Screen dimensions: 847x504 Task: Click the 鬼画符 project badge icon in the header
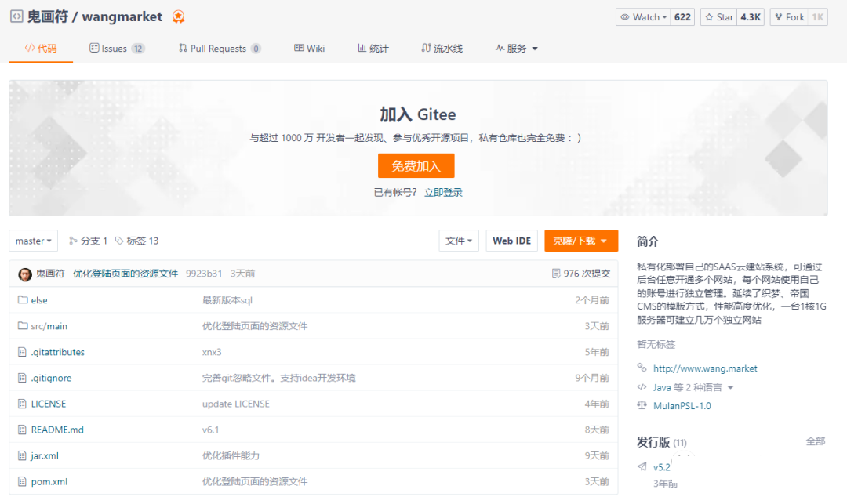[x=179, y=16]
